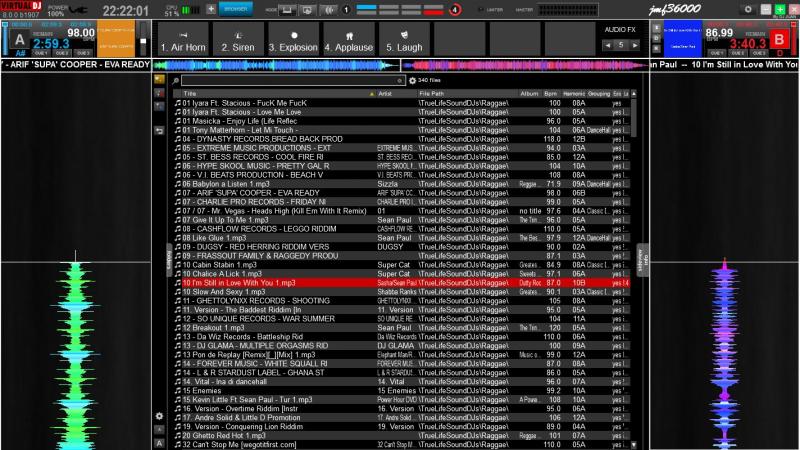Play the Laugh sample pad

400,45
